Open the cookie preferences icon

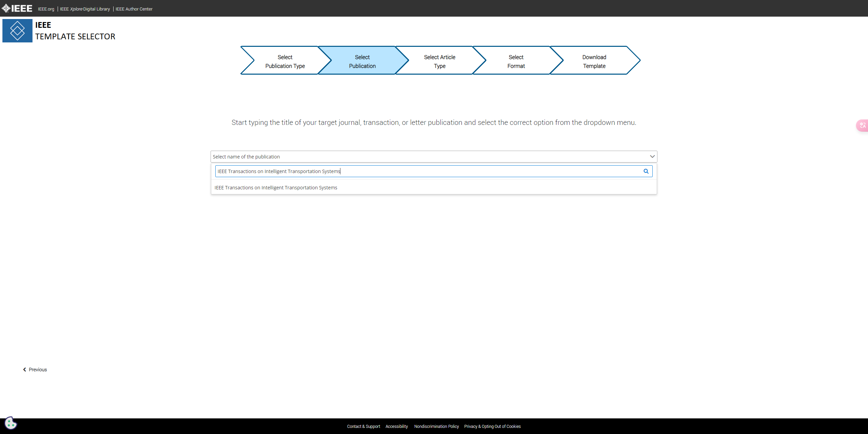tap(11, 423)
